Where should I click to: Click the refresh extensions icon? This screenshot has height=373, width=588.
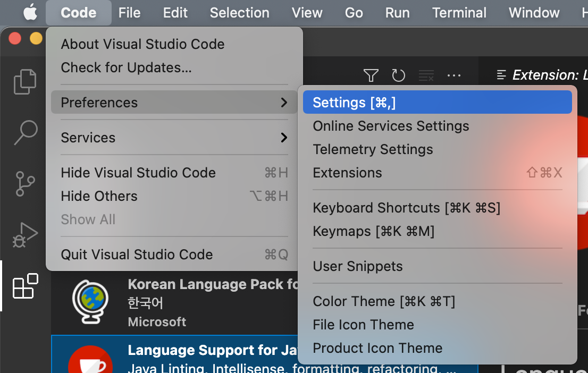point(399,75)
